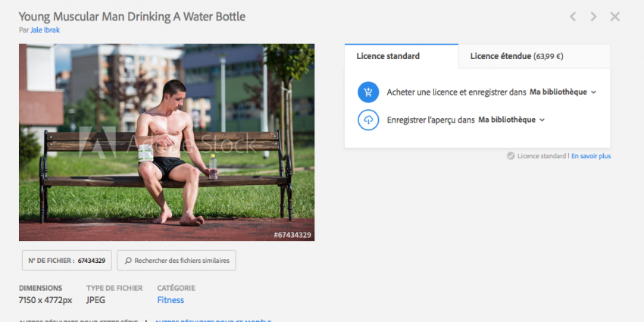This screenshot has height=322, width=644.
Task: Open the Fitness category link
Action: pyautogui.click(x=170, y=300)
